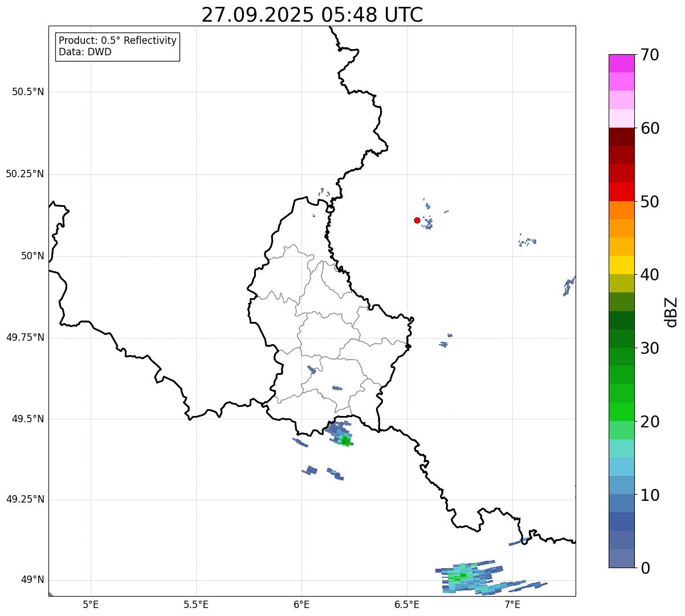
Task: Click the 50.25°N latitude label
Action: [25, 174]
